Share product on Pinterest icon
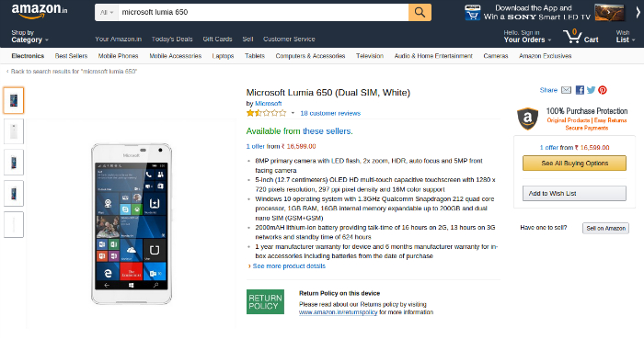The width and height of the screenshot is (644, 339). [603, 90]
